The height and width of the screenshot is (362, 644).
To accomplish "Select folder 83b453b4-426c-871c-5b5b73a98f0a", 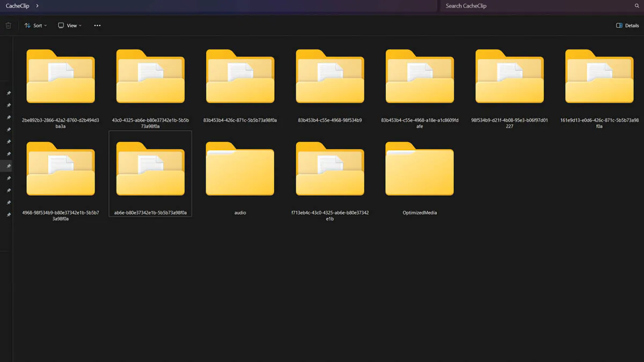I will click(x=240, y=86).
